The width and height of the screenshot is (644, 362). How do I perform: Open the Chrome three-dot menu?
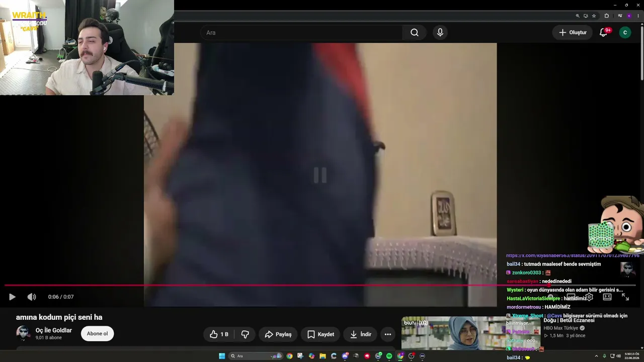[638, 16]
